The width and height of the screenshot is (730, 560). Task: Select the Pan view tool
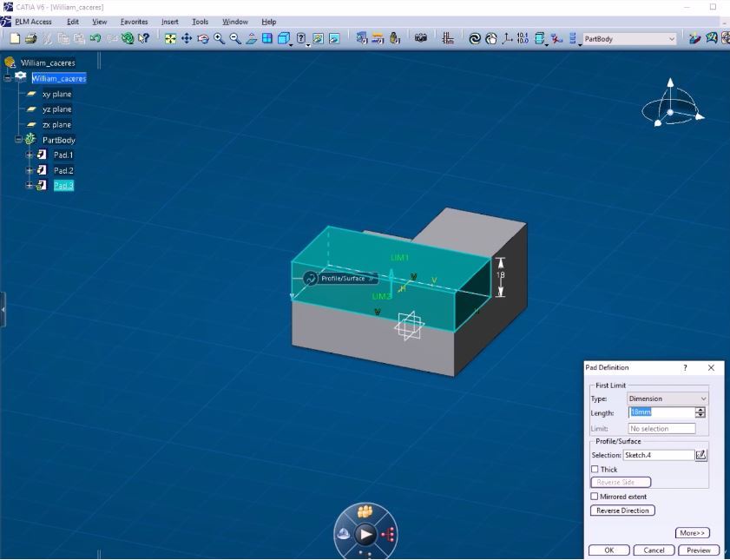tap(187, 39)
